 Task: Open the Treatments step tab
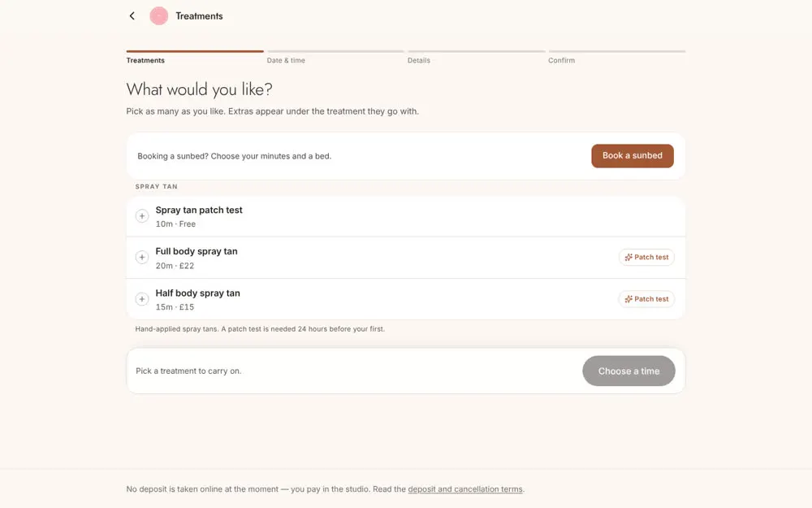pyautogui.click(x=195, y=57)
